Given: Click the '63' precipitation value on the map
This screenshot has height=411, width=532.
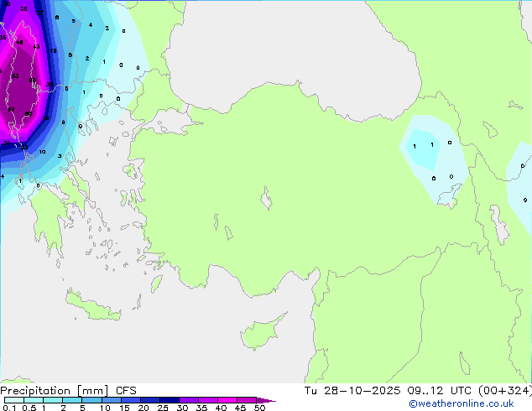Looking at the screenshot, I should click(15, 76).
